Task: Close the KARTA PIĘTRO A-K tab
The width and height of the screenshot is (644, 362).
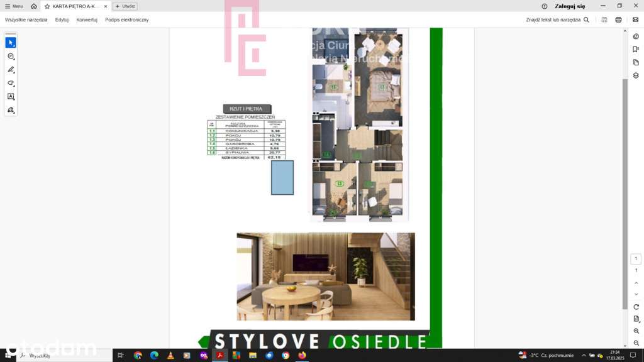Action: tap(106, 6)
